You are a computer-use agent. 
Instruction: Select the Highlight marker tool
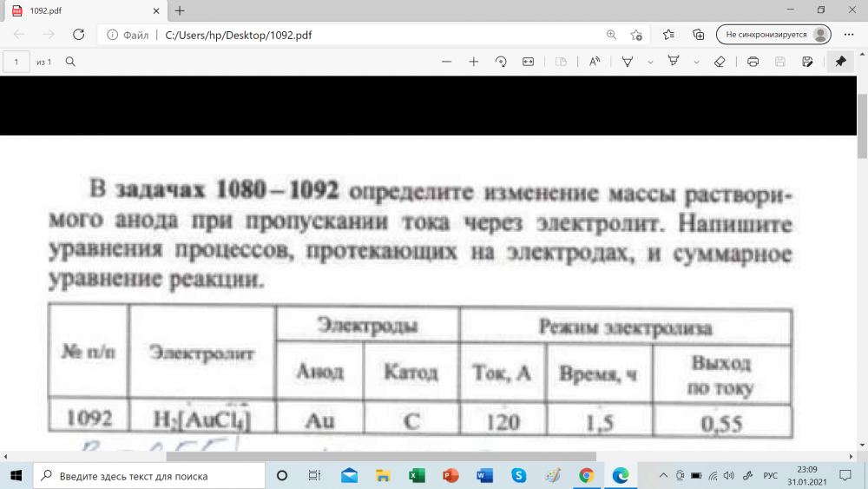click(x=673, y=62)
